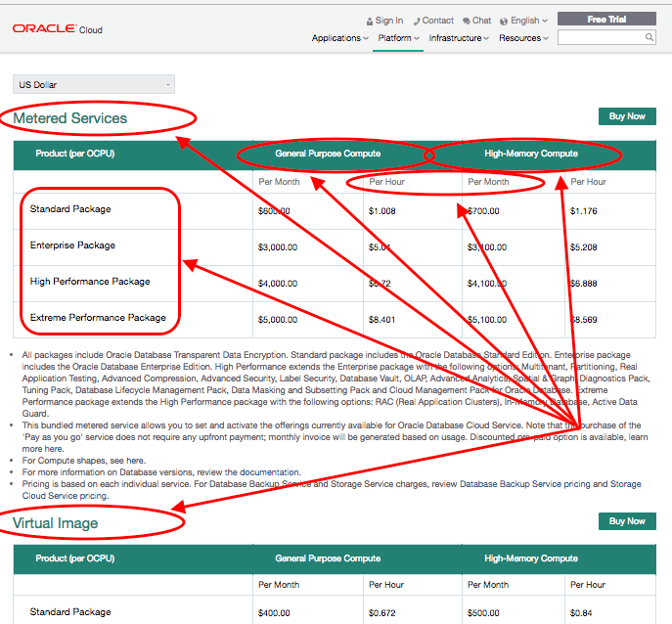Open the US Dollar currency dropdown

coord(94,84)
